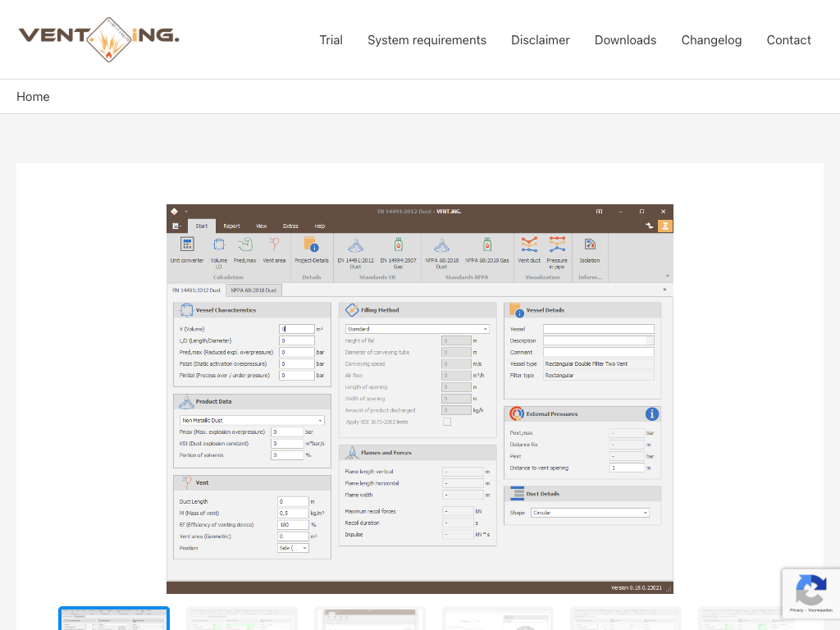Open the Changelog link in navigation
Screen dimensions: 840x630
711,40
